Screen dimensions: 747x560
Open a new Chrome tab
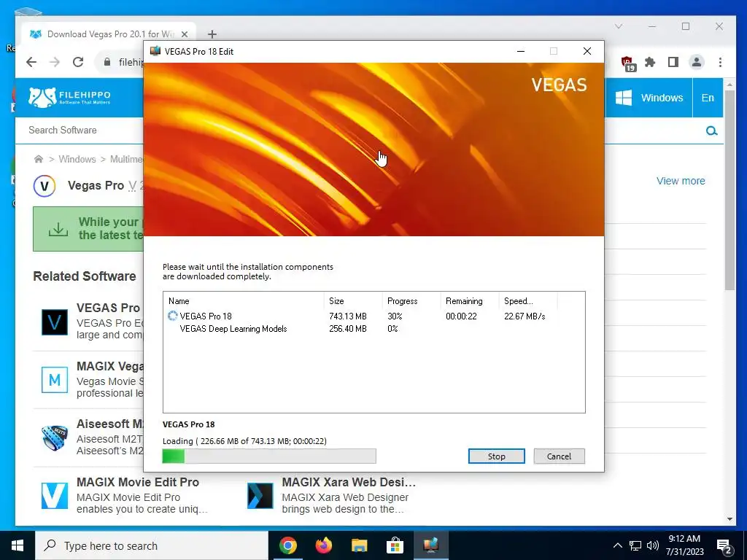tap(212, 34)
